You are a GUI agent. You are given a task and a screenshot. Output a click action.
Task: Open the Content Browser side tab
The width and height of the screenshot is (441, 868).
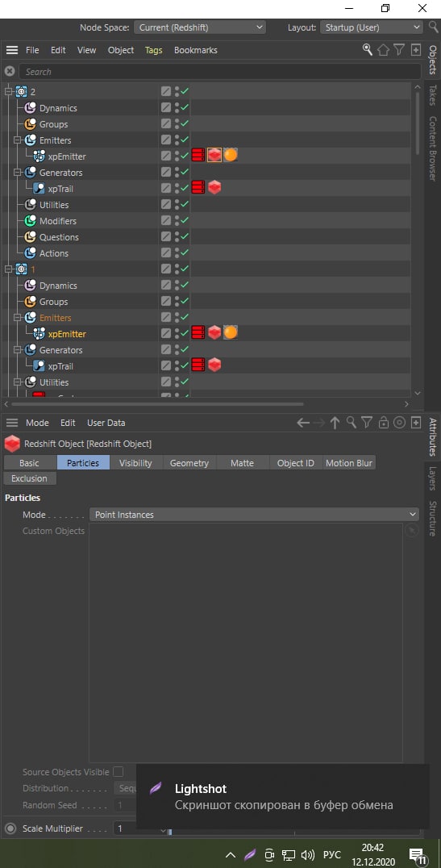(x=433, y=148)
